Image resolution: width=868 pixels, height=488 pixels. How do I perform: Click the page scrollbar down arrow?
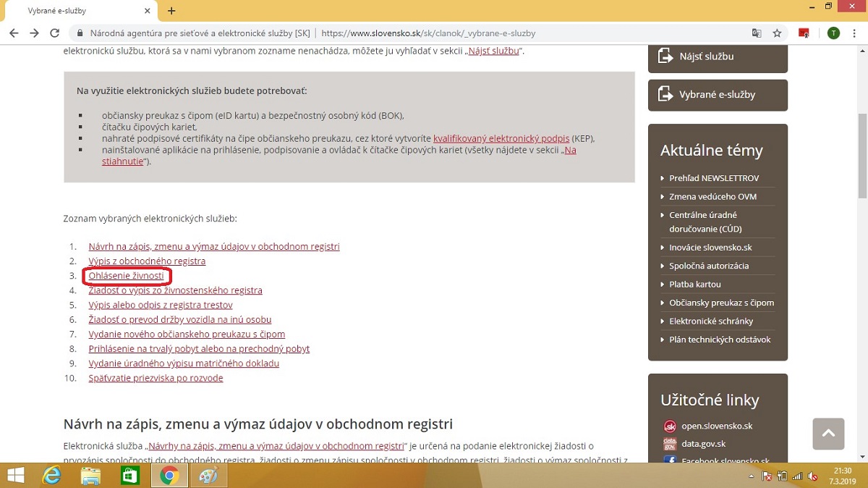861,455
